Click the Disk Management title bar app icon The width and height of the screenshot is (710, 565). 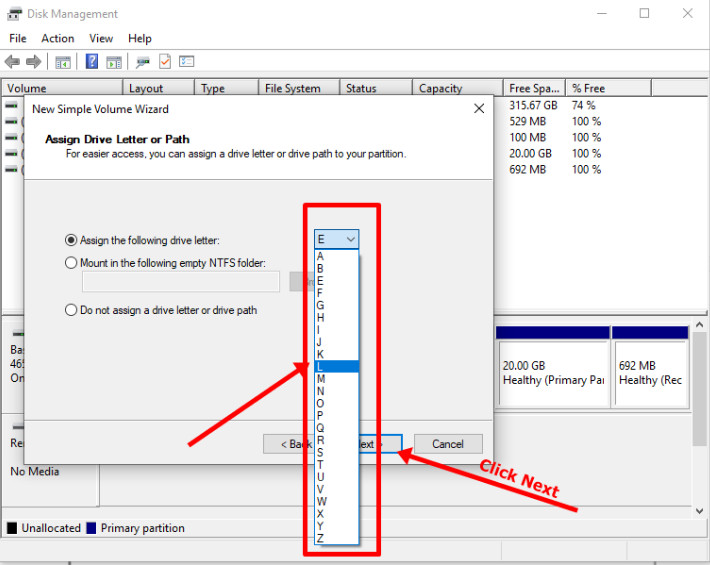[x=14, y=14]
